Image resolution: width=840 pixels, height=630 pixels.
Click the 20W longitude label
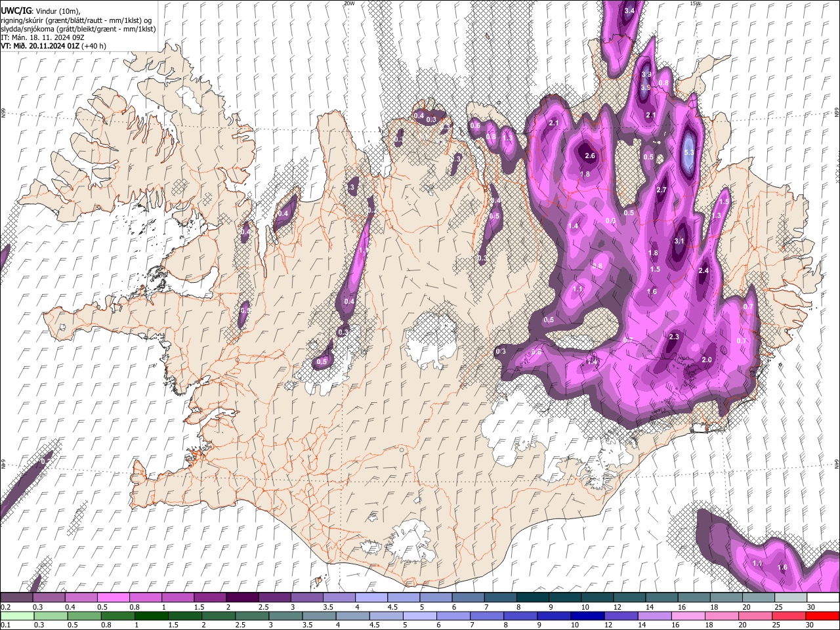click(x=349, y=3)
